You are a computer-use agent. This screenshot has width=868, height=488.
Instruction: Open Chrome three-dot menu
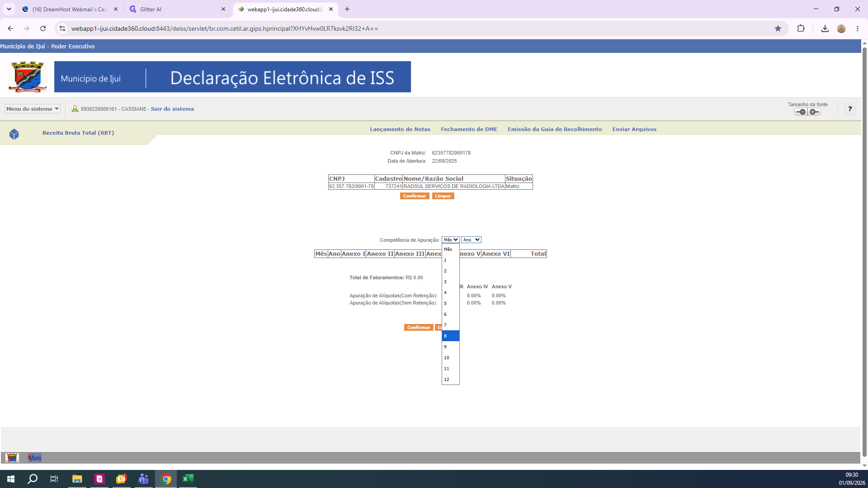[x=858, y=28]
